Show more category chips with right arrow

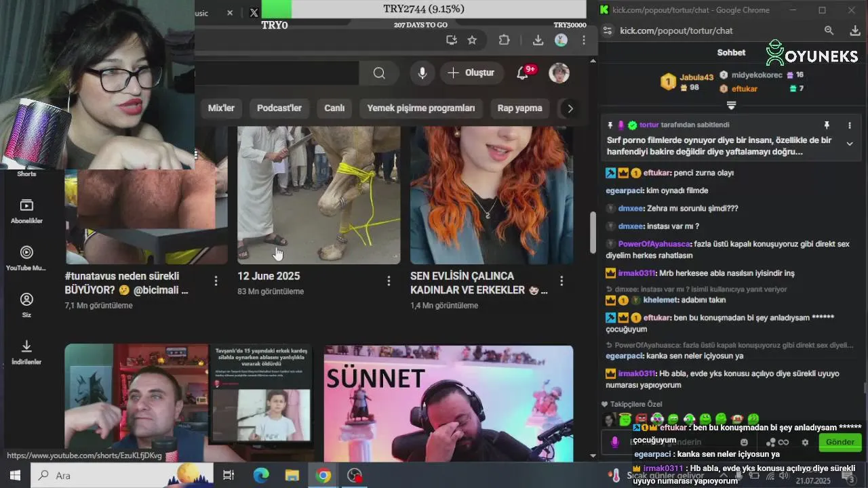click(570, 108)
